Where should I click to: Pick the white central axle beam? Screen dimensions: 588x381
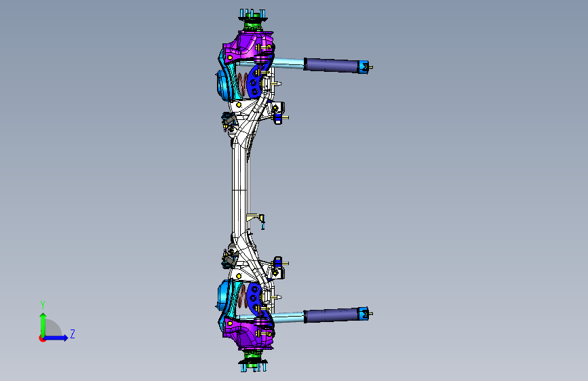click(x=240, y=189)
